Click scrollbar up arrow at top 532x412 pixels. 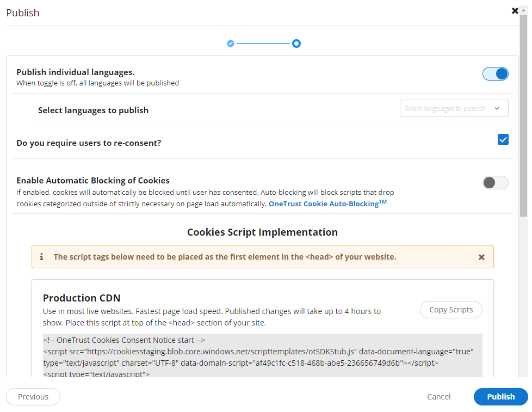[523, 11]
